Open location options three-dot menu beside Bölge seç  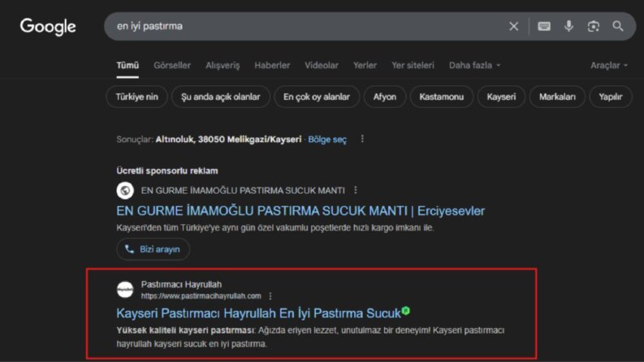[x=362, y=139]
